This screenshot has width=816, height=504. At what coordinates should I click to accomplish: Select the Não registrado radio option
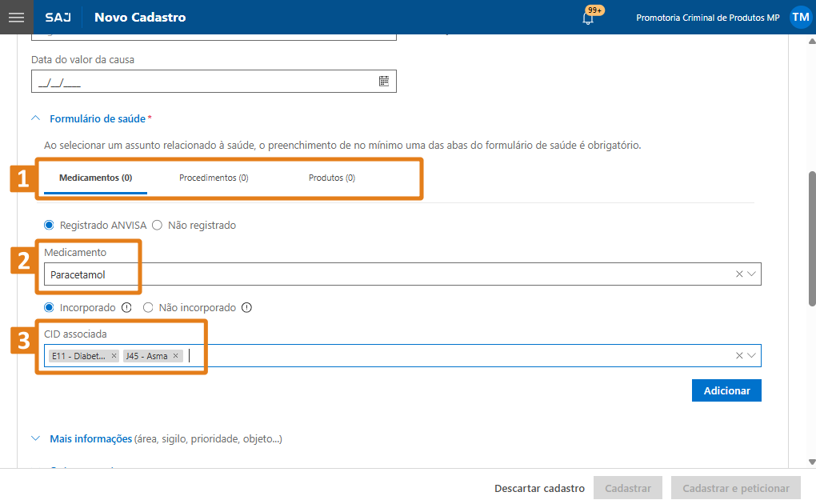point(157,225)
